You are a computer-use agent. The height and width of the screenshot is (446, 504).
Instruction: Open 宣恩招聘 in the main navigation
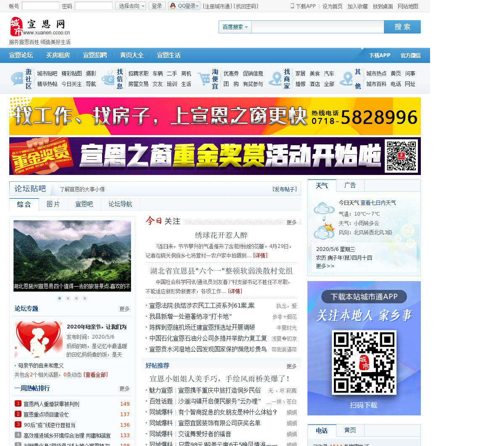[95, 55]
